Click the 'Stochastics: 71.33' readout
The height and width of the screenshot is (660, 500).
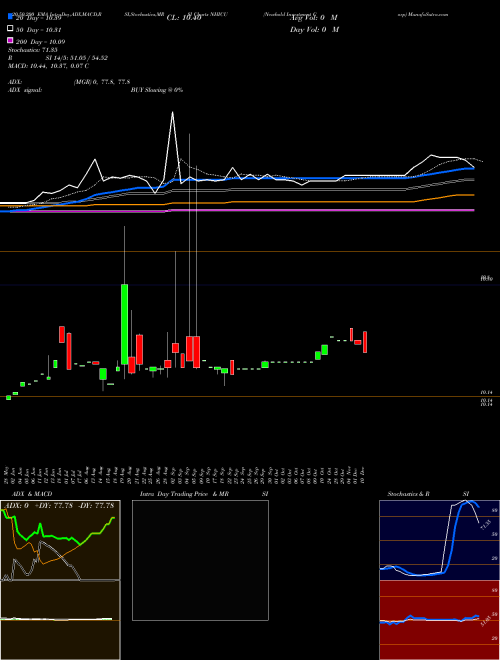click(x=31, y=50)
